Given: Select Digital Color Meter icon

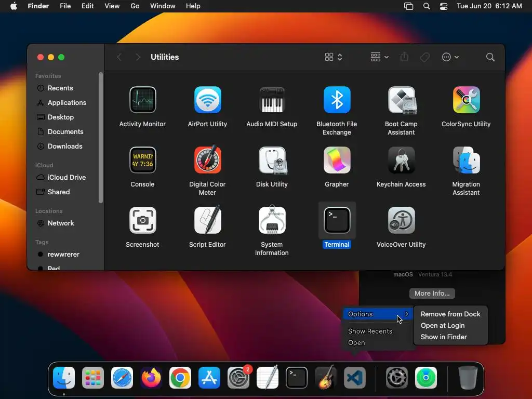Looking at the screenshot, I should 207,160.
